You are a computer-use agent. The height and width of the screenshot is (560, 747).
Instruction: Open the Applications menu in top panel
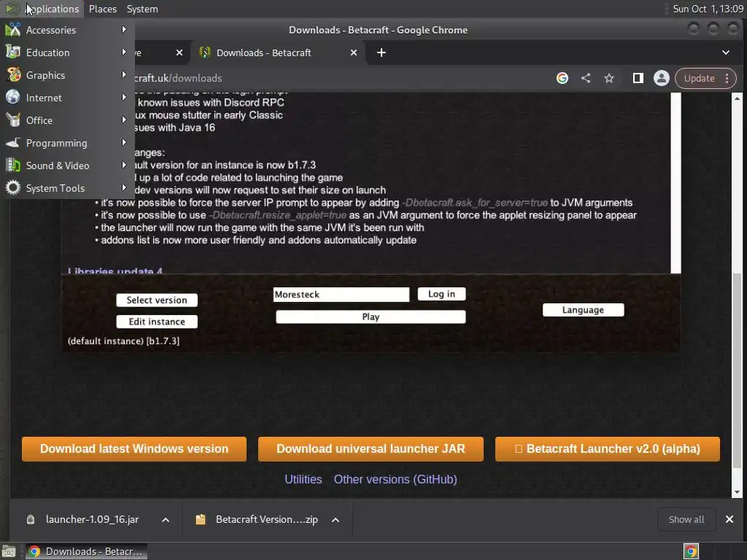[x=42, y=9]
